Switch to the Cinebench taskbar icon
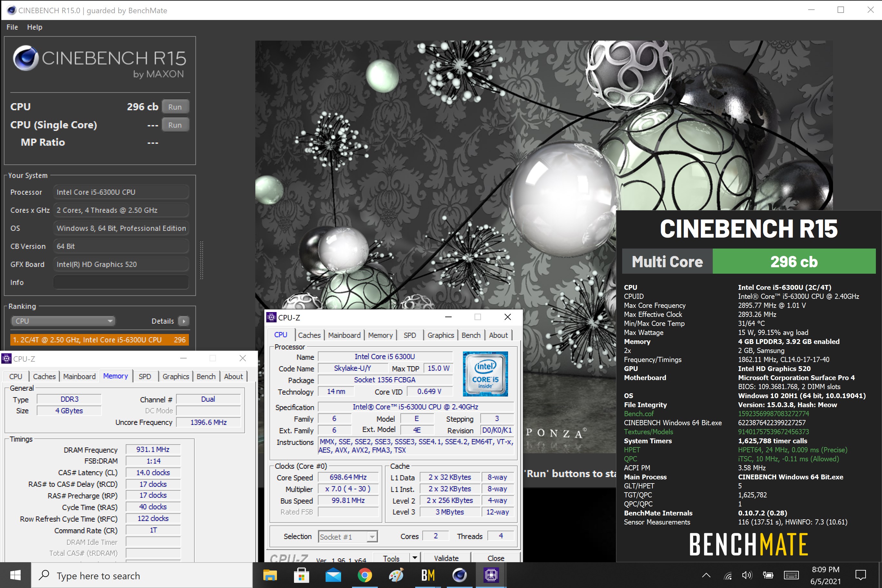Screen dimensions: 882x588 click(x=459, y=575)
